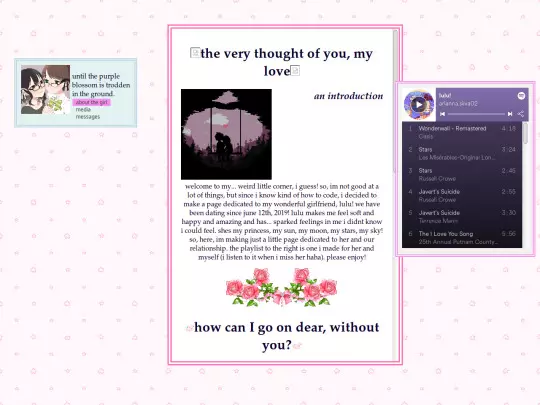Click the 'an introduction' subheading
Viewport: 540px width, 405px height.
(348, 96)
